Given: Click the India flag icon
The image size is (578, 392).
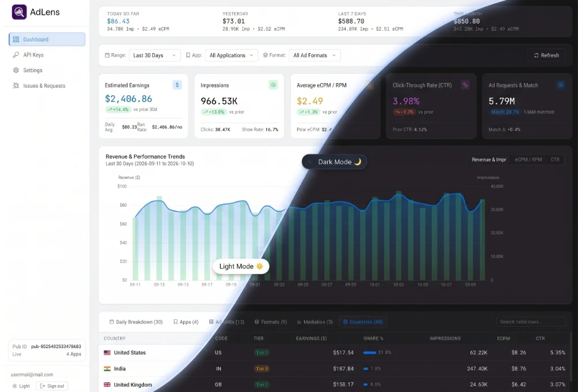Looking at the screenshot, I should click(x=108, y=368).
